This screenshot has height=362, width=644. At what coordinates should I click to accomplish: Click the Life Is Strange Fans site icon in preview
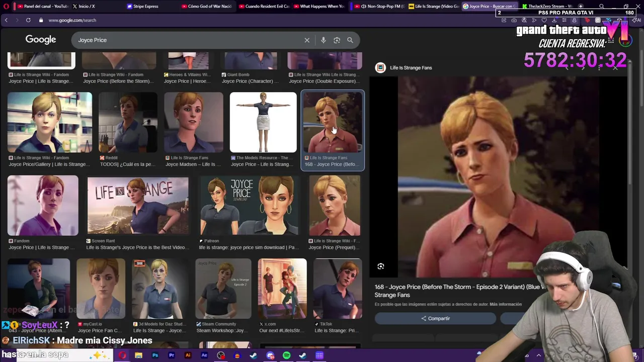click(x=380, y=67)
